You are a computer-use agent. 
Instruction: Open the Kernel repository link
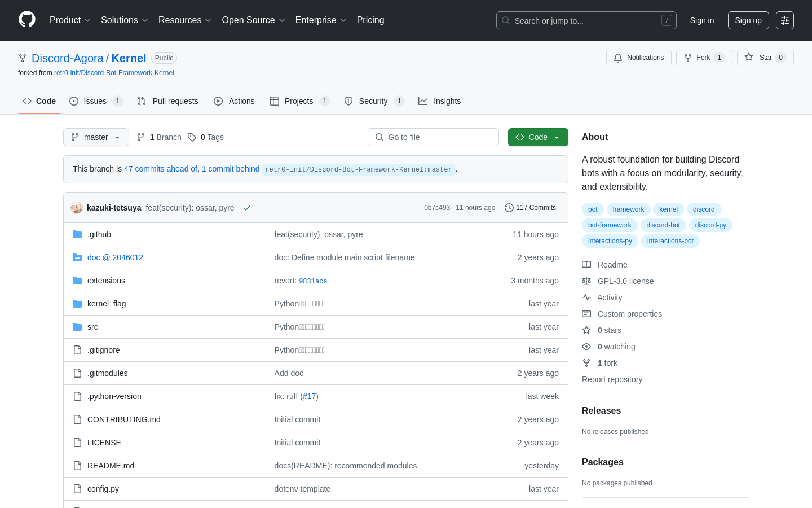129,58
